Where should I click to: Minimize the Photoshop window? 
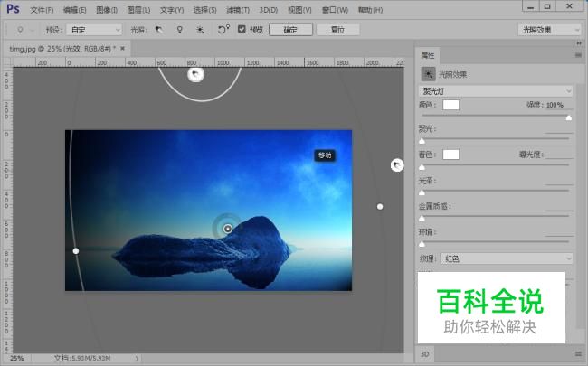(x=531, y=6)
